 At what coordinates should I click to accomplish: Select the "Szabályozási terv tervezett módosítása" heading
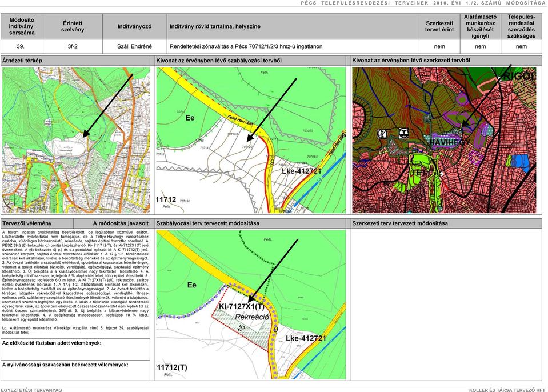207,223
